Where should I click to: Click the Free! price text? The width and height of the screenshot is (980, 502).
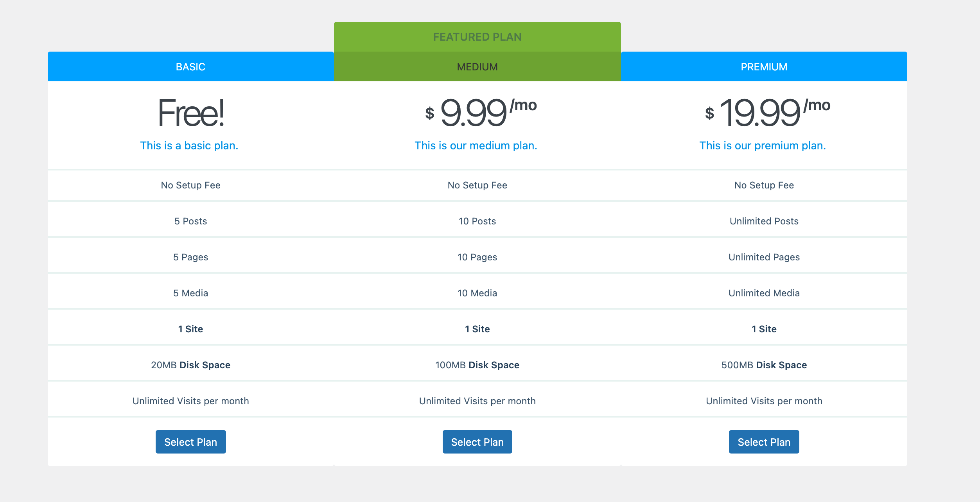point(191,113)
